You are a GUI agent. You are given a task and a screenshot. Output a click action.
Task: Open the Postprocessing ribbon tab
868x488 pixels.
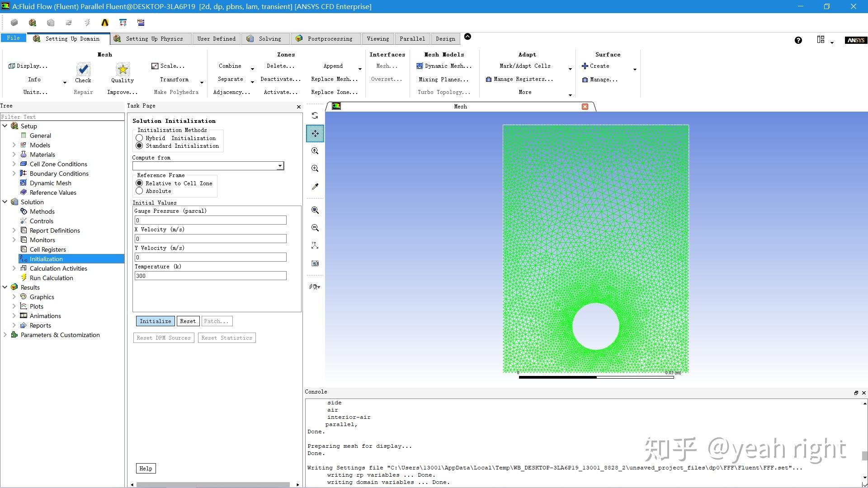tap(325, 39)
